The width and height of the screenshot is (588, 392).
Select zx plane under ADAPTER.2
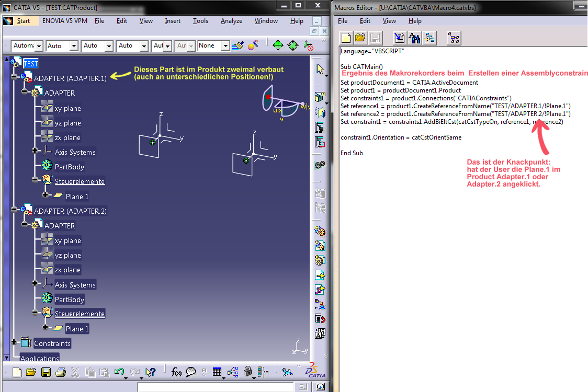point(67,270)
